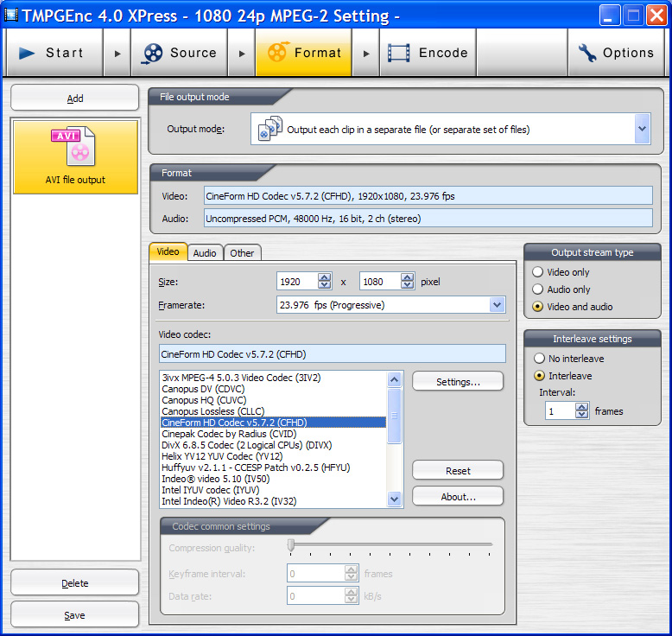
Task: Click the arrow between Source and Format
Action: pyautogui.click(x=242, y=54)
